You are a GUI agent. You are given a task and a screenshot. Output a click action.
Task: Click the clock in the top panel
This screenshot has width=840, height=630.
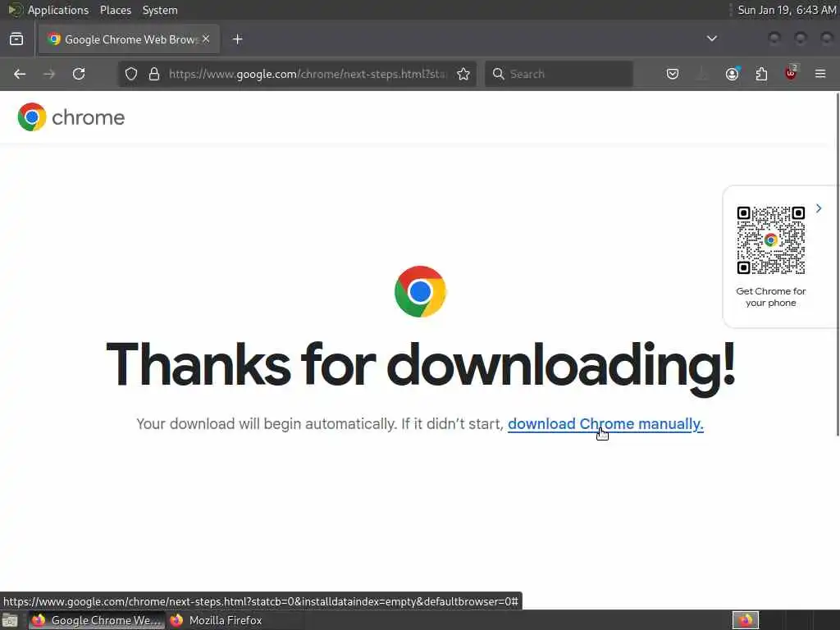(x=787, y=10)
